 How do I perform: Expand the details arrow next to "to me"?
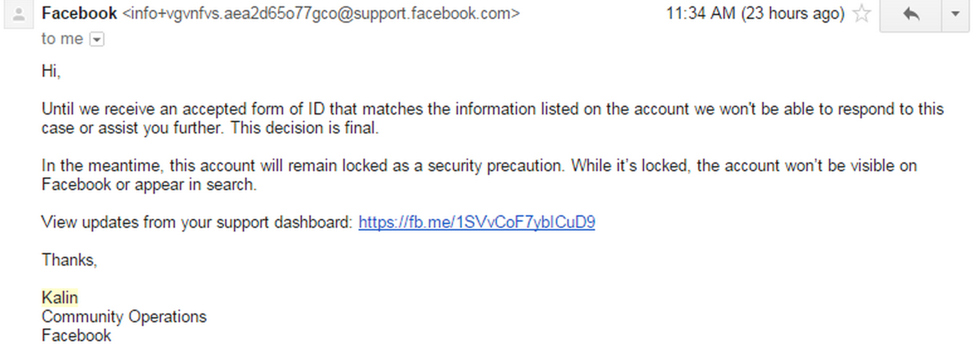click(97, 40)
